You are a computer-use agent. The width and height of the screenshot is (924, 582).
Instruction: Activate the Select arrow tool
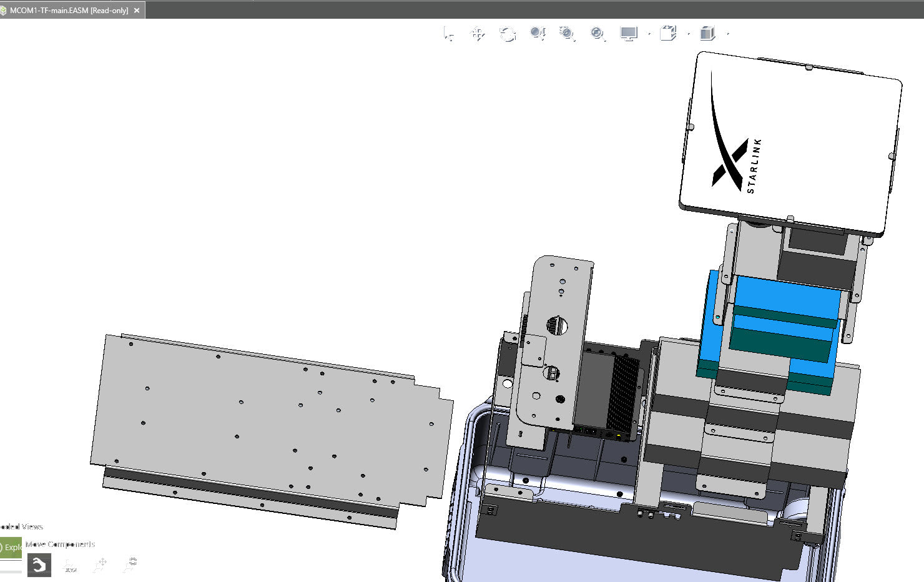pos(449,34)
